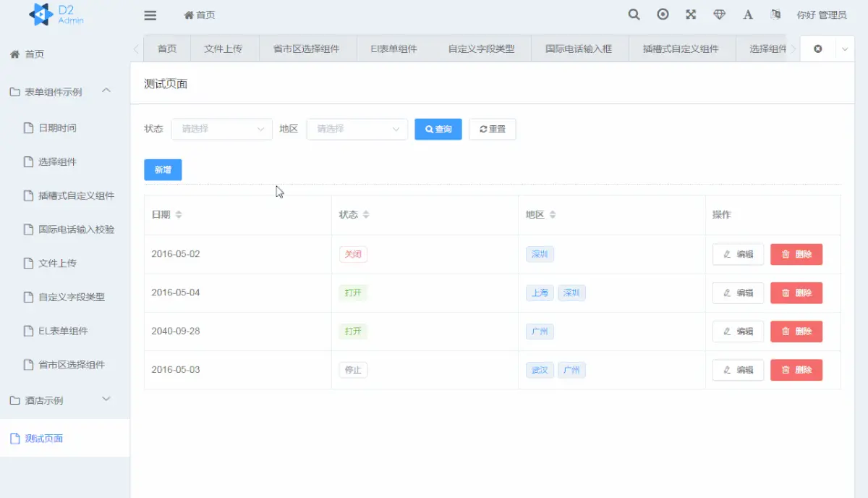Open the font size 'A' icon
This screenshot has width=868, height=498.
[x=748, y=14]
